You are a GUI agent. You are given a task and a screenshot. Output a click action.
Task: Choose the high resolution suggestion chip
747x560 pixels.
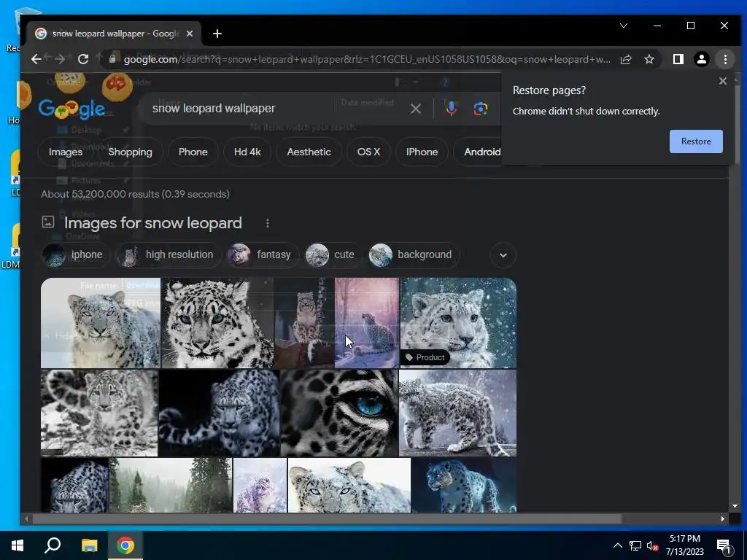tap(169, 254)
